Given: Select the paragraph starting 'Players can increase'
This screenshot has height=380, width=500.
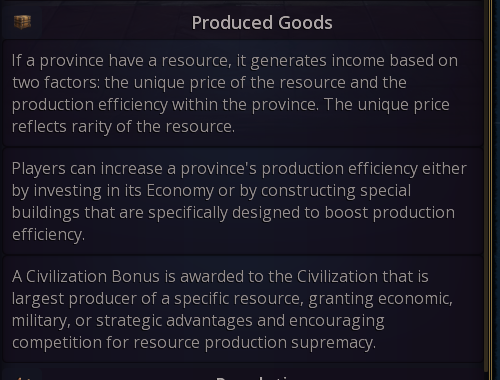Looking at the screenshot, I should point(243,201).
